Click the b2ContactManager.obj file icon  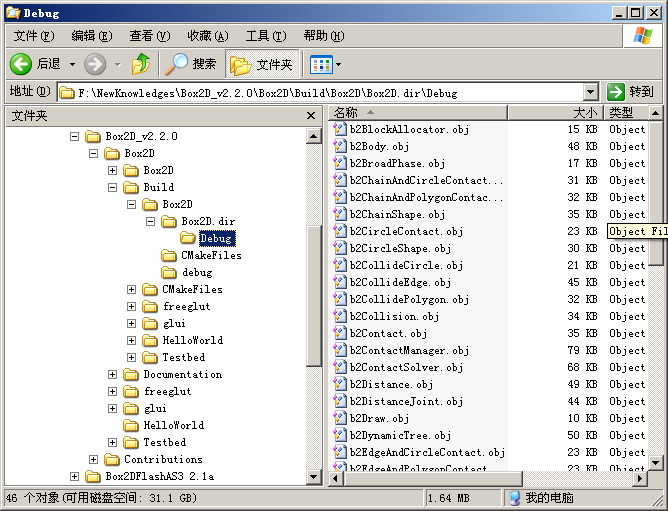point(340,350)
